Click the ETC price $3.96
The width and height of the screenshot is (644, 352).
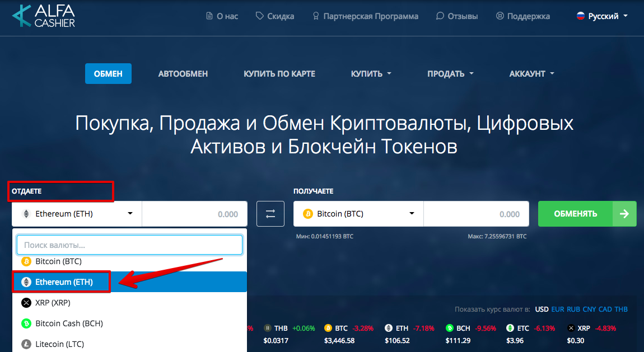(x=515, y=340)
